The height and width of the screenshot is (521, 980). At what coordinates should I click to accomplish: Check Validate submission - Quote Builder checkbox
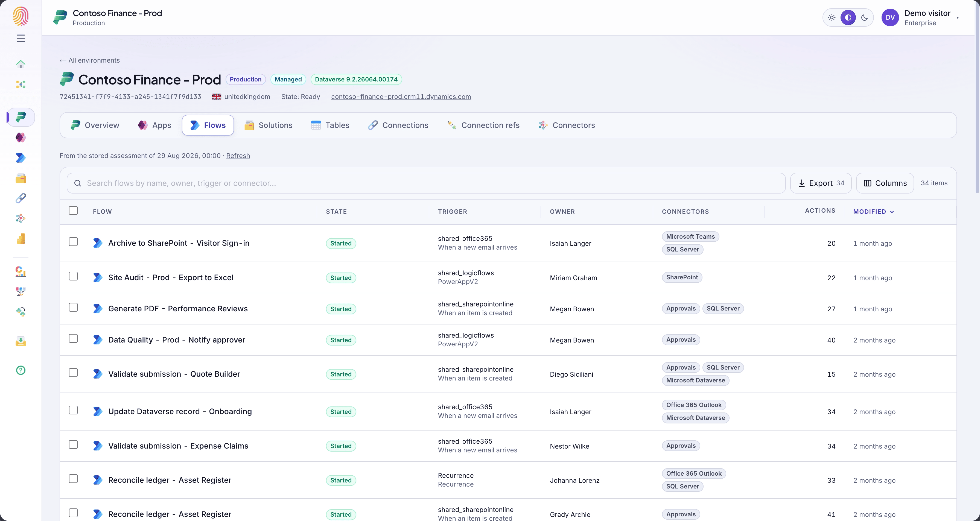[74, 373]
